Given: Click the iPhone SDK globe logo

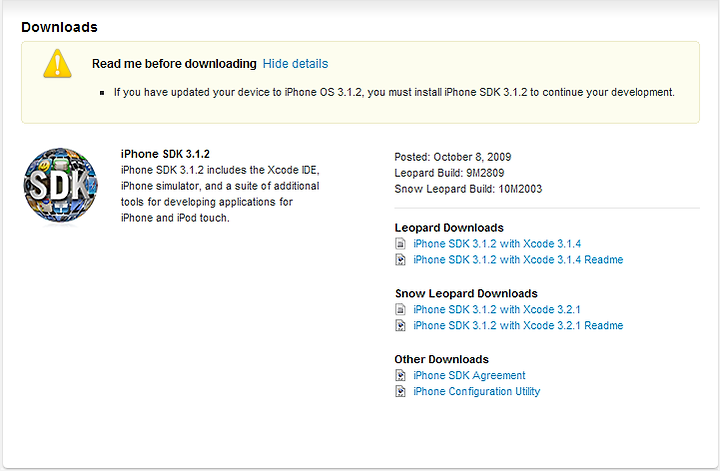Looking at the screenshot, I should point(61,185).
